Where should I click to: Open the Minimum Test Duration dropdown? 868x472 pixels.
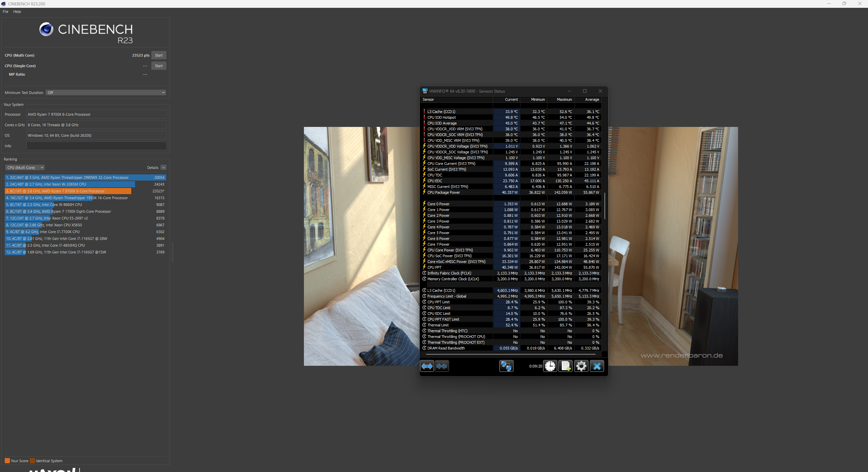pyautogui.click(x=106, y=93)
